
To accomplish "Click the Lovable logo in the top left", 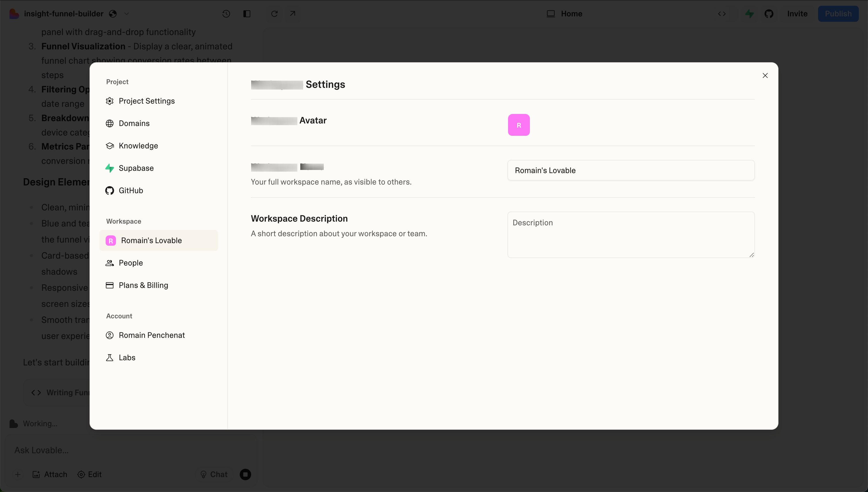I will coord(14,14).
